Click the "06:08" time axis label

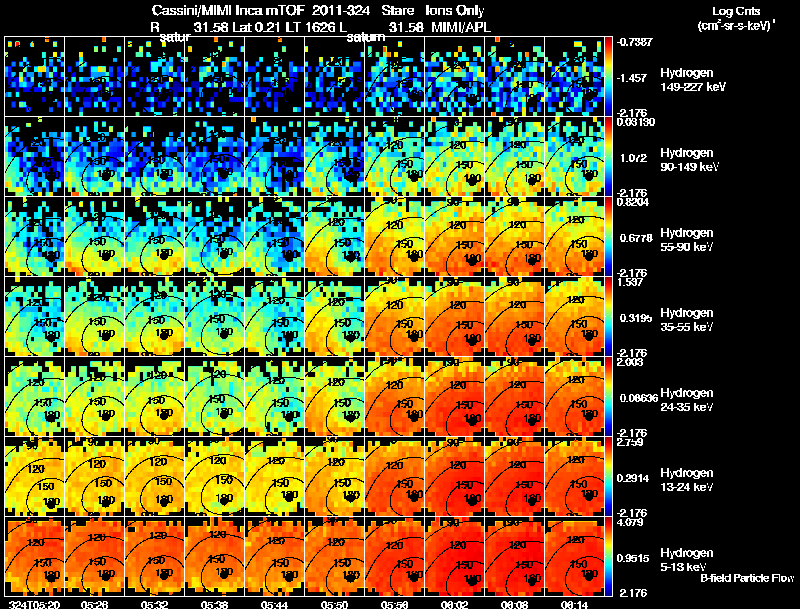coord(515,604)
